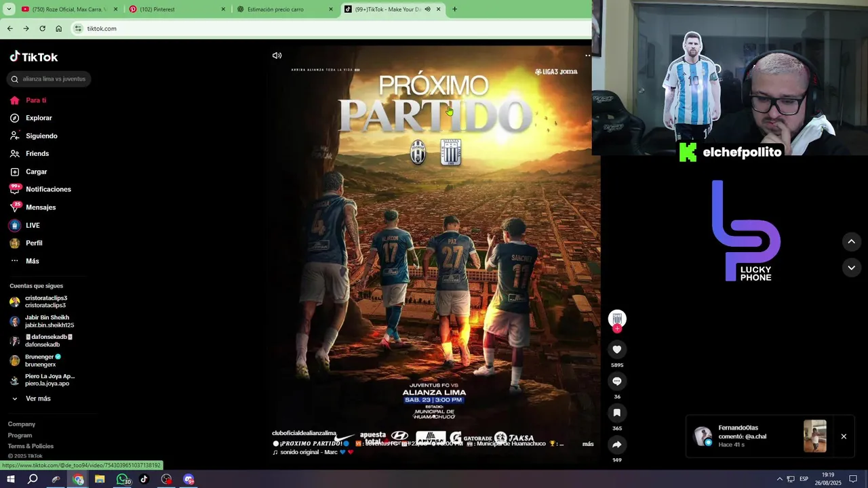This screenshot has height=488, width=868.
Task: Open 'sonido original - Marc' sound link
Action: [x=313, y=452]
